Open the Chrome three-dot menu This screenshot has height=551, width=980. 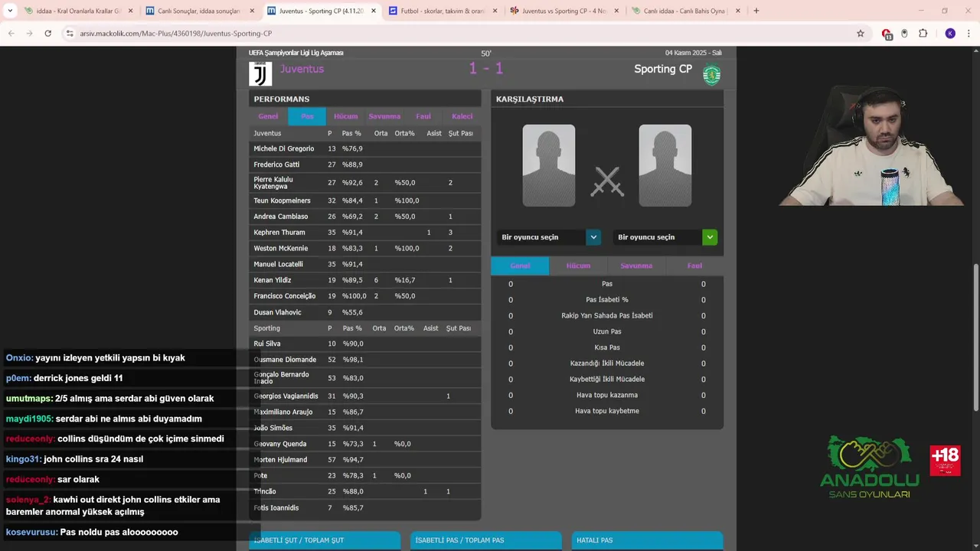968,34
